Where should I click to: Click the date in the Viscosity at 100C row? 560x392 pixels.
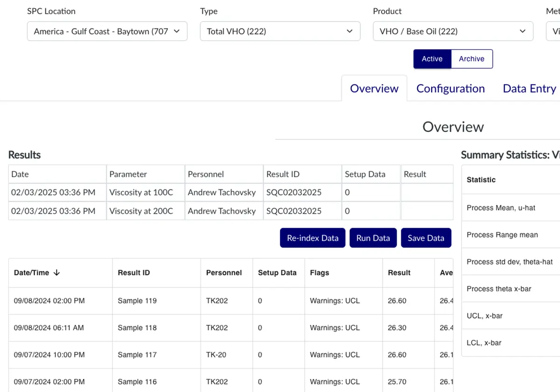(53, 192)
